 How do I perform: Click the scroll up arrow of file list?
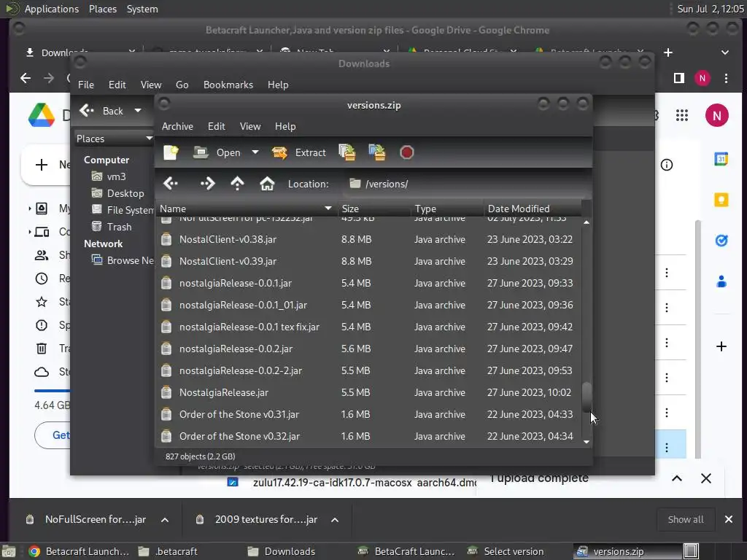coord(587,222)
